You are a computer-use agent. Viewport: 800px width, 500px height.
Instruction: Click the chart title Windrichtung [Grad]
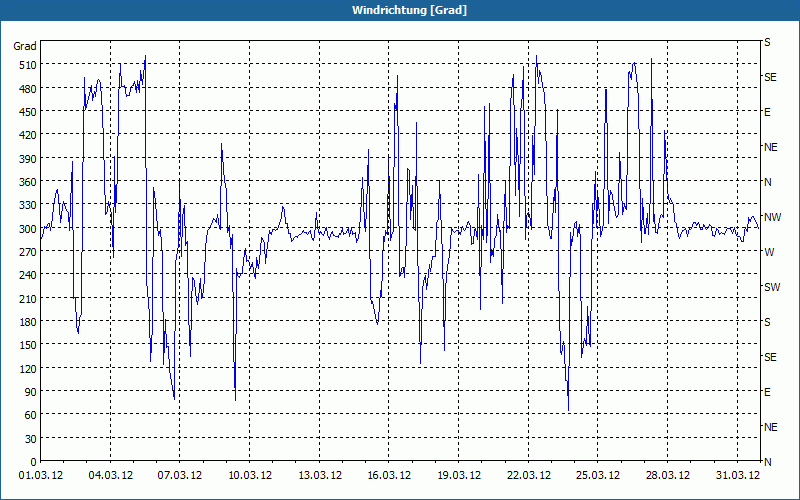click(409, 10)
